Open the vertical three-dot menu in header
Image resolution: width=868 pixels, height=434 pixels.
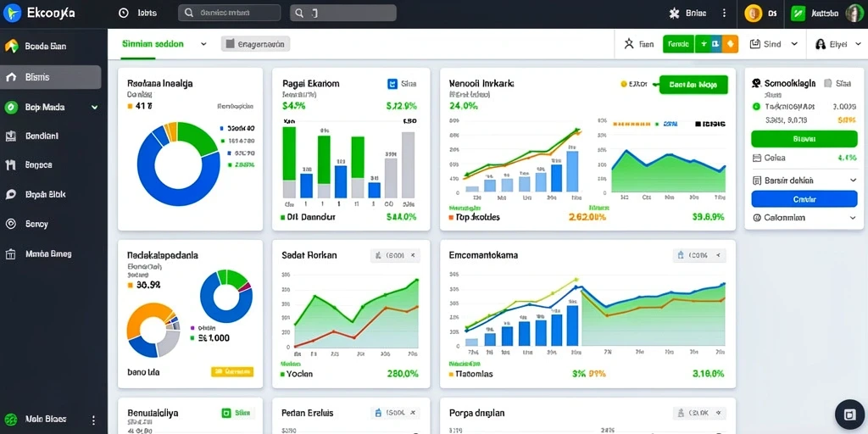coord(724,14)
